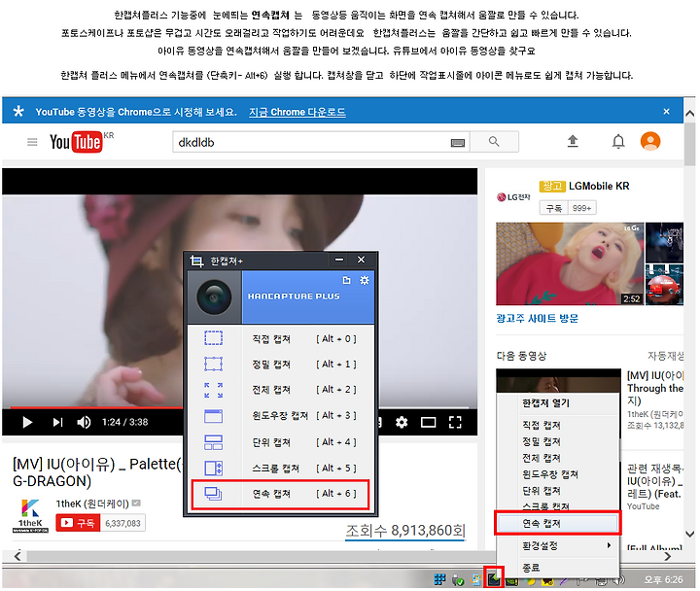Select the 단위 캡쳐 layout icon
The width and height of the screenshot is (700, 591).
click(x=213, y=442)
